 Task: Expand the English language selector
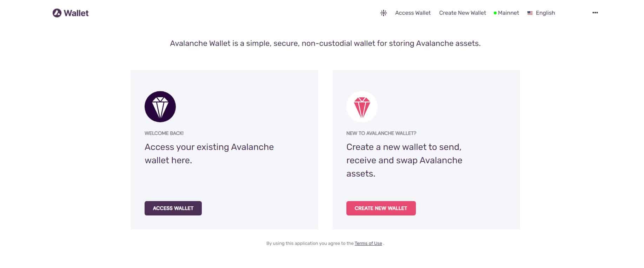(x=545, y=13)
